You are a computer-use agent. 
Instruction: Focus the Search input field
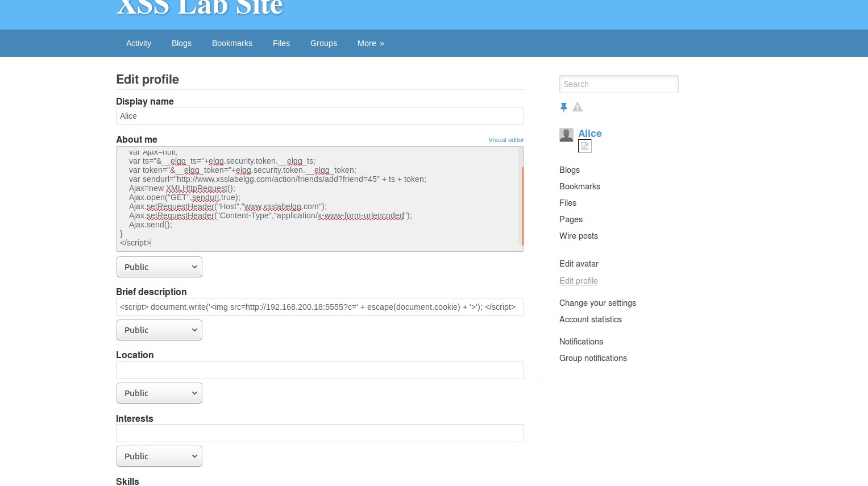point(618,84)
